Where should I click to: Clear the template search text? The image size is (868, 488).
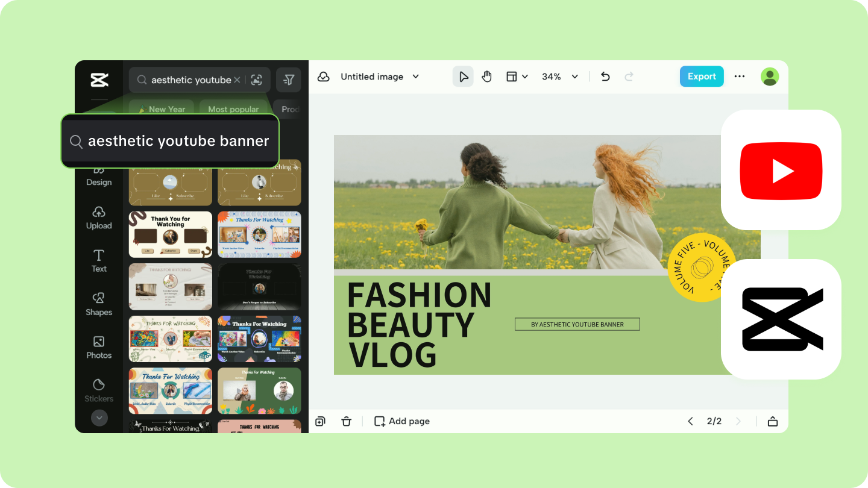(x=237, y=80)
